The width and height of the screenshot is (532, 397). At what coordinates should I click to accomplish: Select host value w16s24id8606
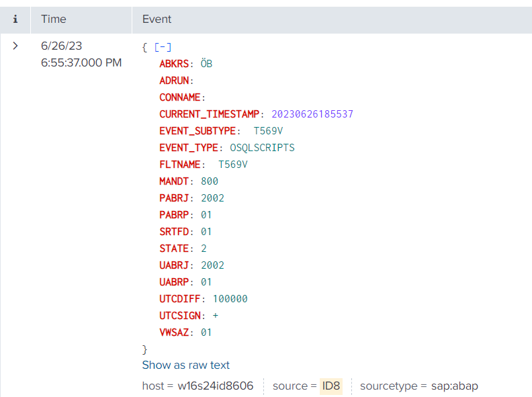215,386
